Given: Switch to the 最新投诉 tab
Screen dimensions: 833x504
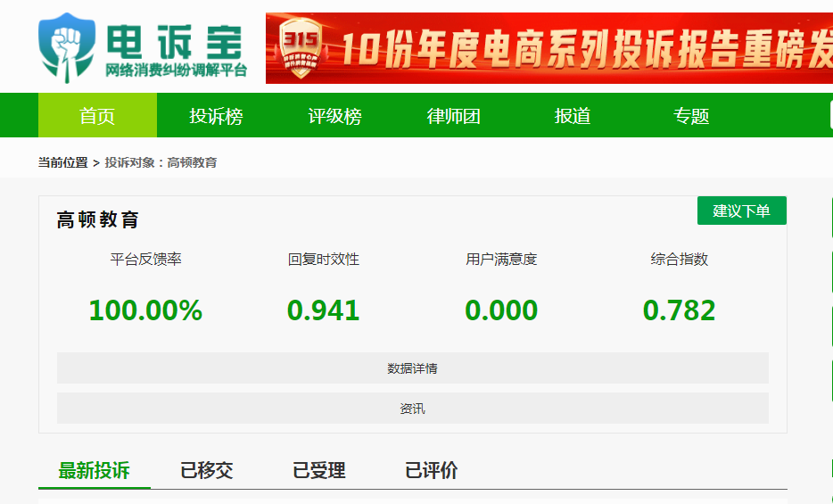Looking at the screenshot, I should click(94, 470).
